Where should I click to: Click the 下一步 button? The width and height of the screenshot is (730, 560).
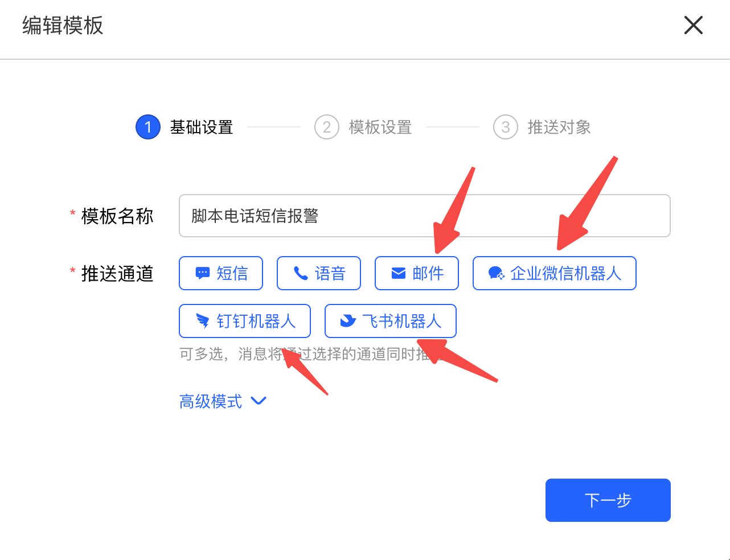coord(608,500)
